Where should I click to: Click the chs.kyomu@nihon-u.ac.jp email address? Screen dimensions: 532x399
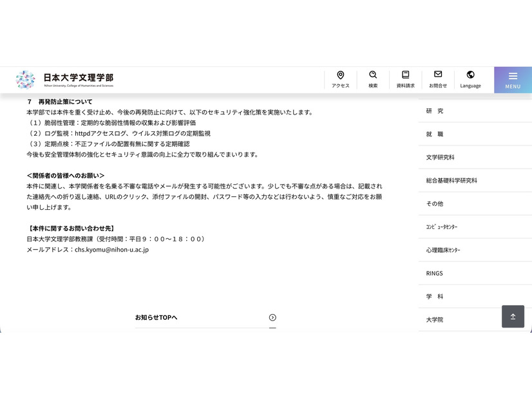[x=111, y=250]
